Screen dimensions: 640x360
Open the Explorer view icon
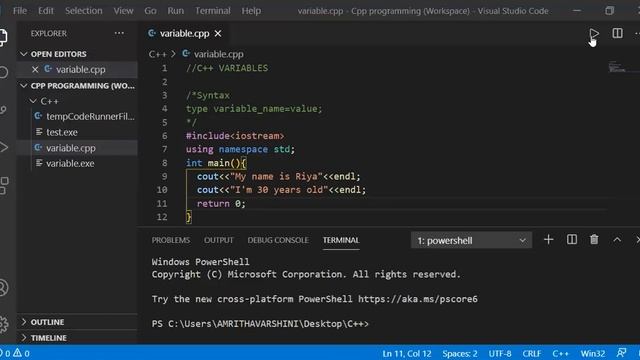3,37
